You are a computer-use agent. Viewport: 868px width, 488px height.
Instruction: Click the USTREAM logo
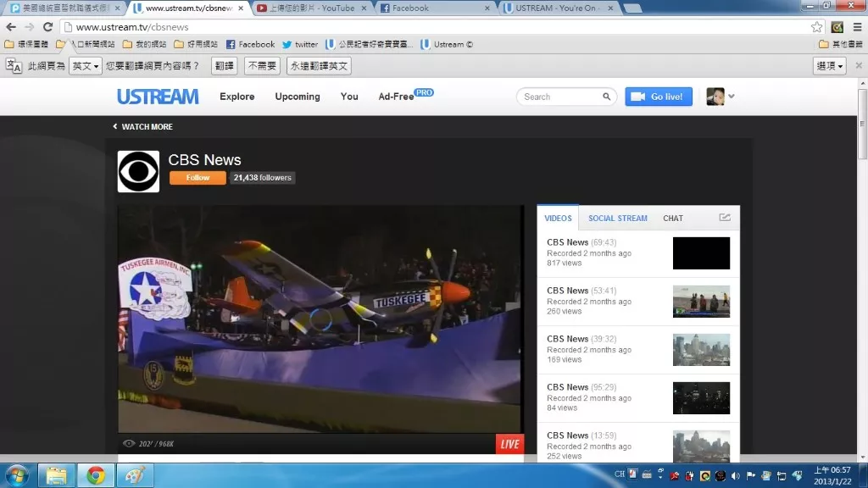click(158, 97)
